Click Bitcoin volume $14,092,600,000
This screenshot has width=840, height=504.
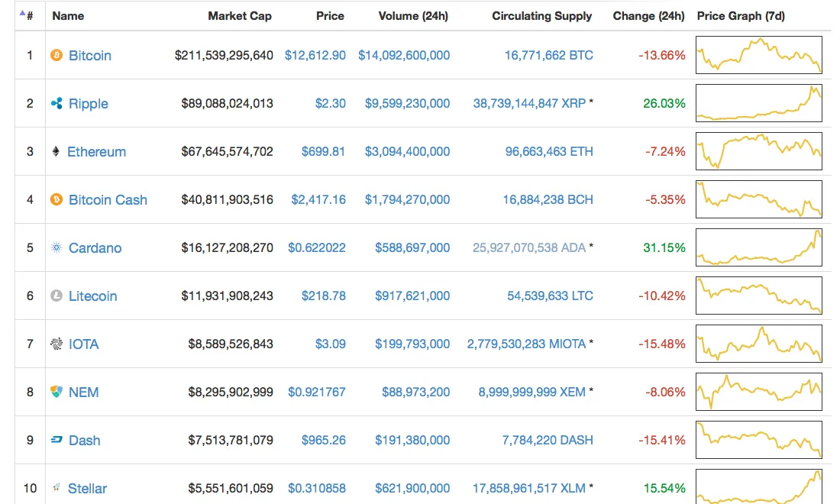point(404,55)
